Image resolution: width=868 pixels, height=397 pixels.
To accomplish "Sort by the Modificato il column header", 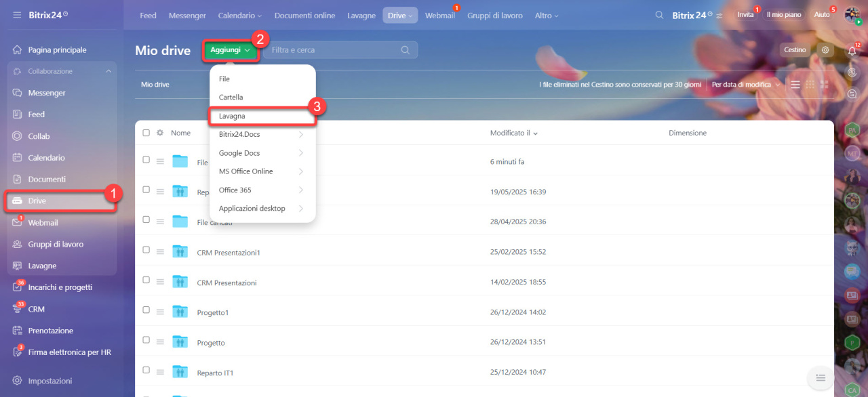I will pyautogui.click(x=514, y=133).
